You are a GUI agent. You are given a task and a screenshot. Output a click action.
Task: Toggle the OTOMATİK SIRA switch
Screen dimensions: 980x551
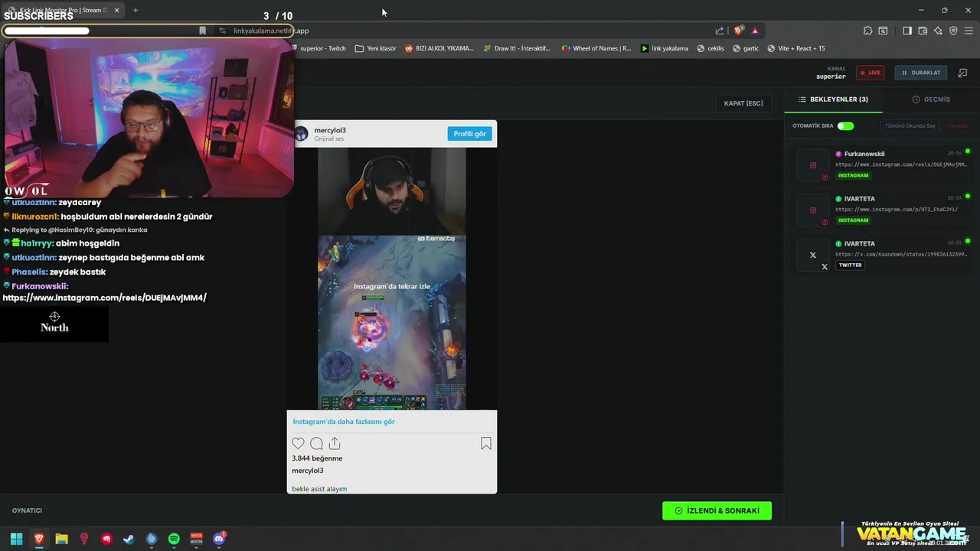[845, 126]
